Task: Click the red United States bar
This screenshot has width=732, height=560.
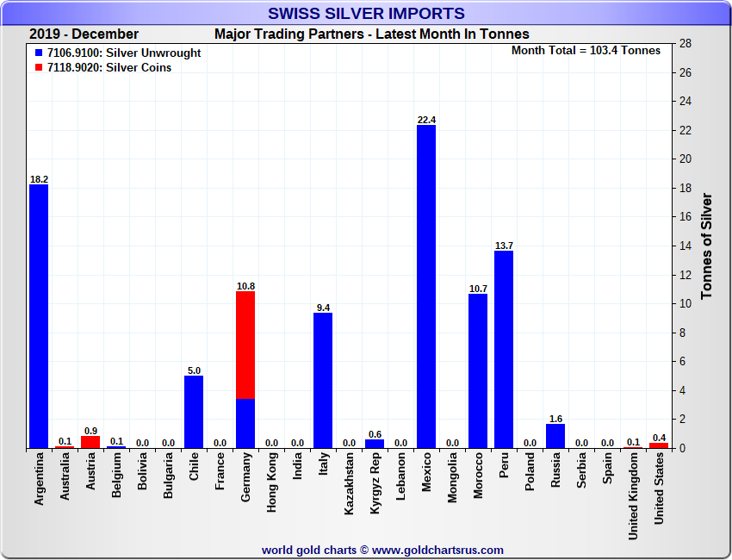Action: 659,445
